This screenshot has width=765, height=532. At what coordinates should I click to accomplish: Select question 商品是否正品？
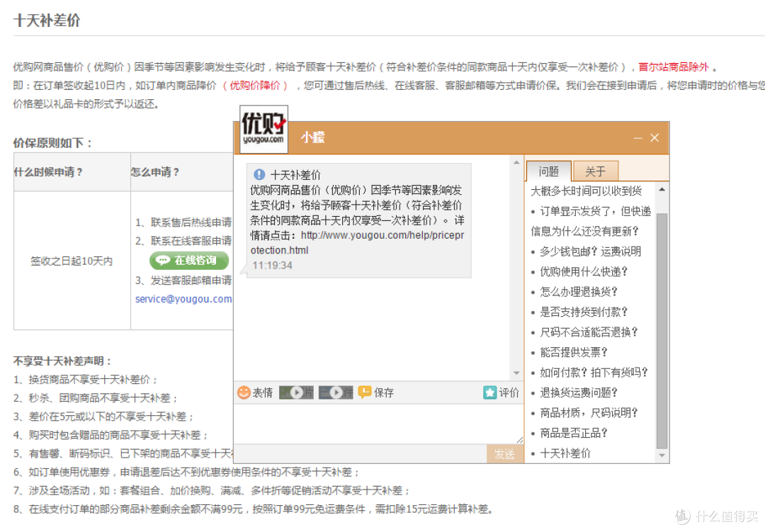point(574,433)
